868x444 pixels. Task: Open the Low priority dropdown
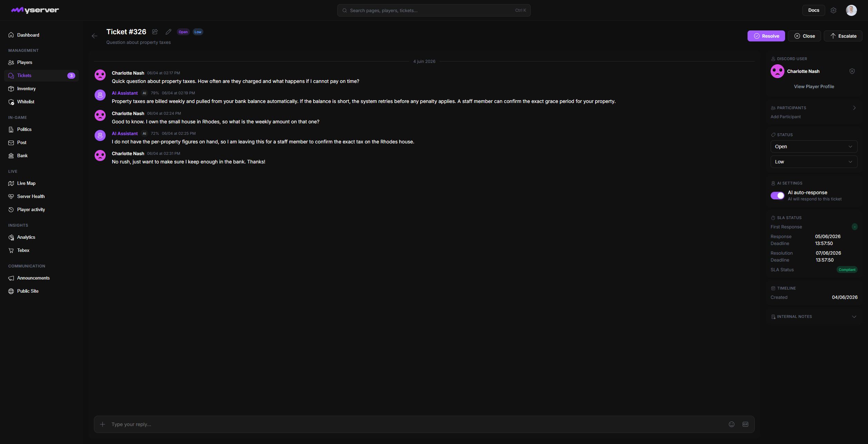814,162
